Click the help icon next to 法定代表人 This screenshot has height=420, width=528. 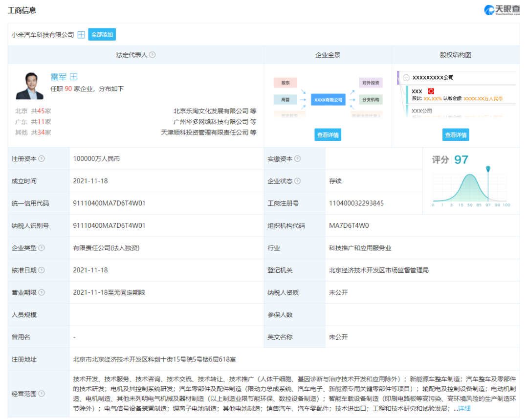tap(152, 55)
